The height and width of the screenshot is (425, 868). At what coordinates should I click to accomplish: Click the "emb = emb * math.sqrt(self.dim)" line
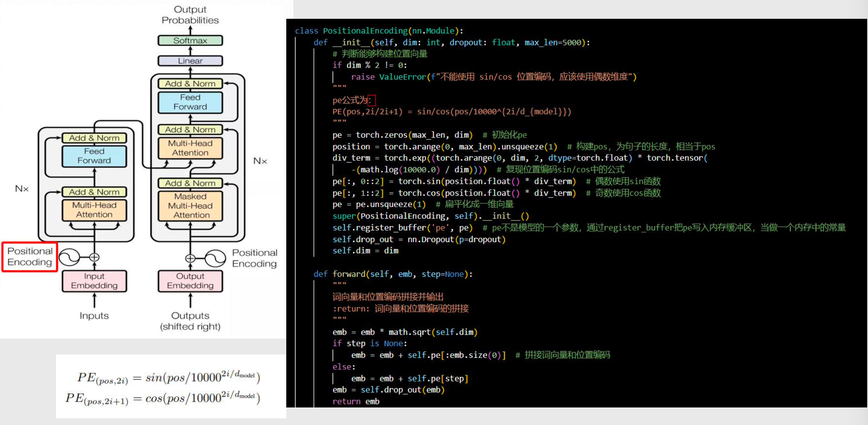coord(405,332)
